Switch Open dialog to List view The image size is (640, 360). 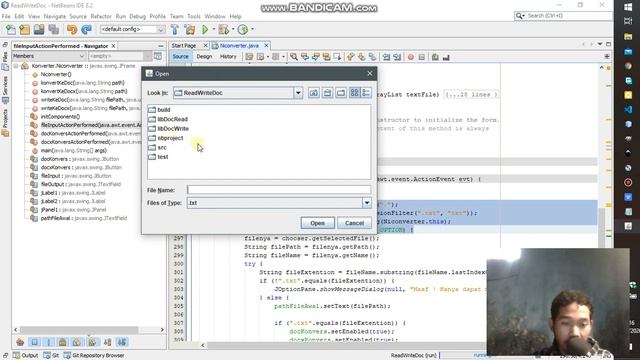tap(354, 93)
